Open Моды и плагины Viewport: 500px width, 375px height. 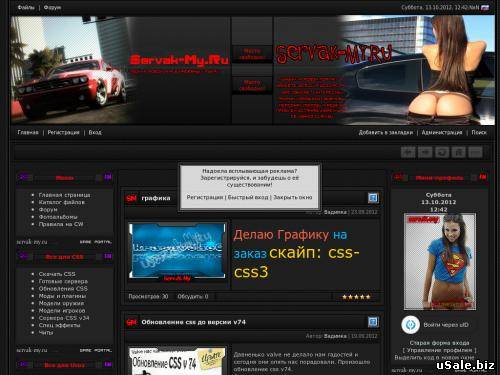62,296
